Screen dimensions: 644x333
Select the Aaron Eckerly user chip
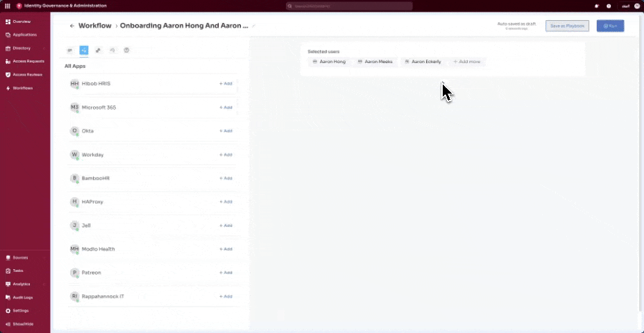click(x=423, y=62)
